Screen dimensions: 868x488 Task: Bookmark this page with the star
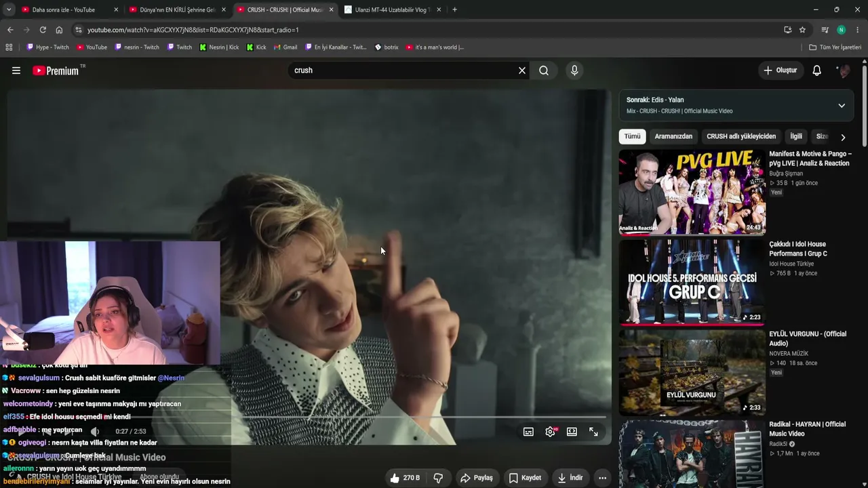point(802,30)
